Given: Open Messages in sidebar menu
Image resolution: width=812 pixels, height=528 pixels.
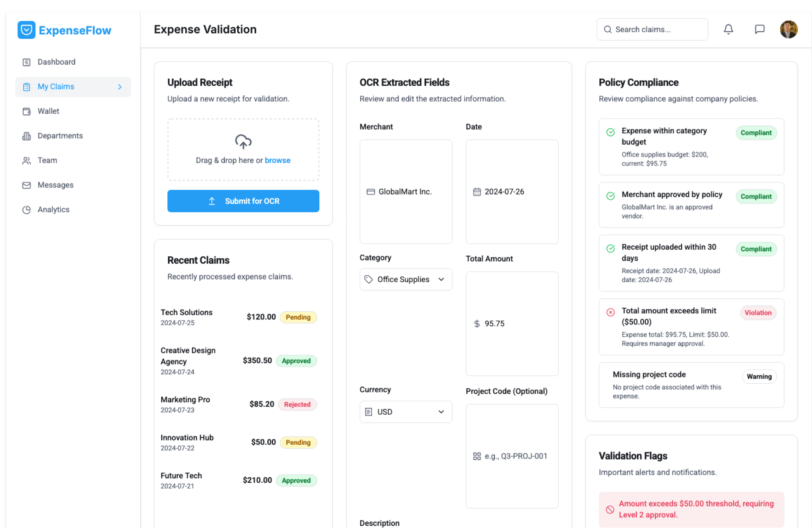Looking at the screenshot, I should [55, 185].
